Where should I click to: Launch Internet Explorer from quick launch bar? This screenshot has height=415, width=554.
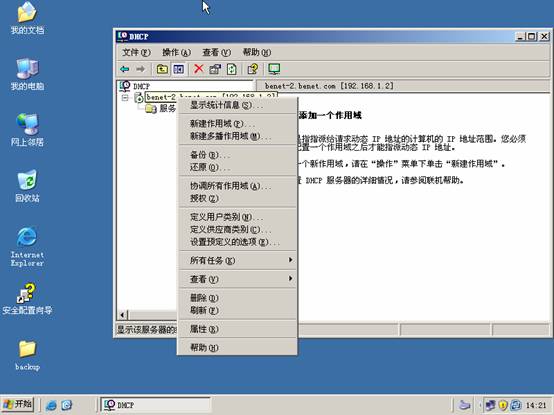[51, 405]
